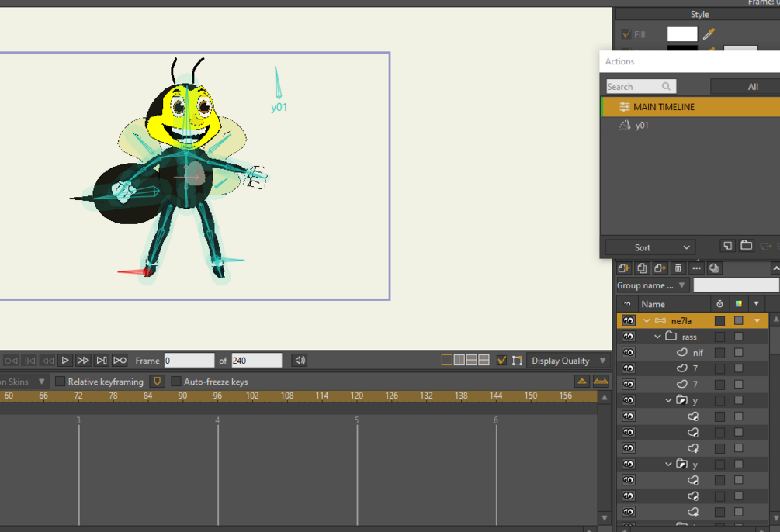Delete the selected layer with trash icon
Viewport: 780px width, 532px height.
pos(678,268)
